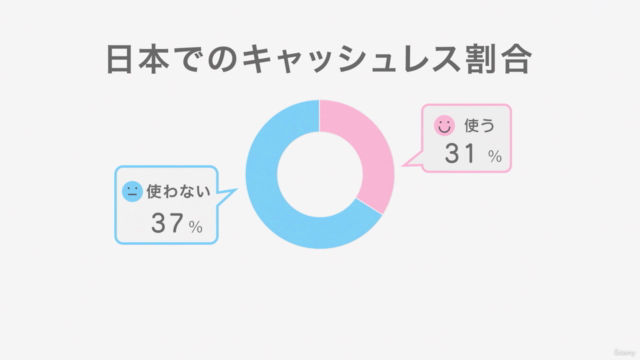Click the pink callout's pointer tail
The width and height of the screenshot is (640, 360).
coord(413,160)
